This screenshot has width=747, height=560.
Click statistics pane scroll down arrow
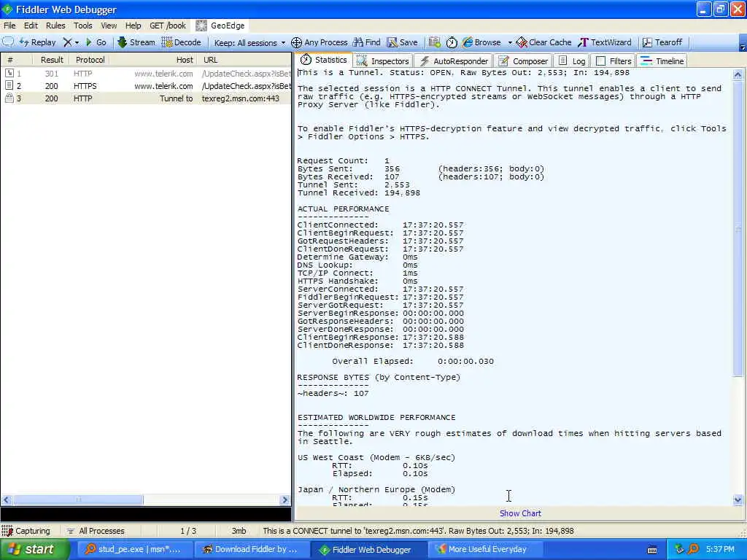(x=738, y=500)
